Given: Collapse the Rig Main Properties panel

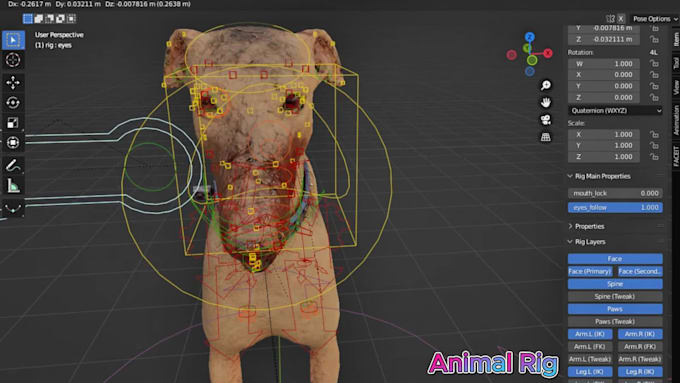Looking at the screenshot, I should (570, 176).
